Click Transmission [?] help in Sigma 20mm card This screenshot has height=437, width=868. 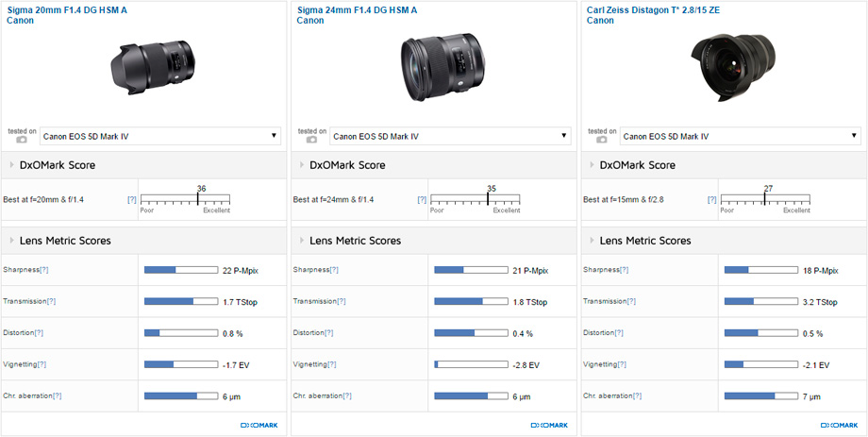(52, 301)
